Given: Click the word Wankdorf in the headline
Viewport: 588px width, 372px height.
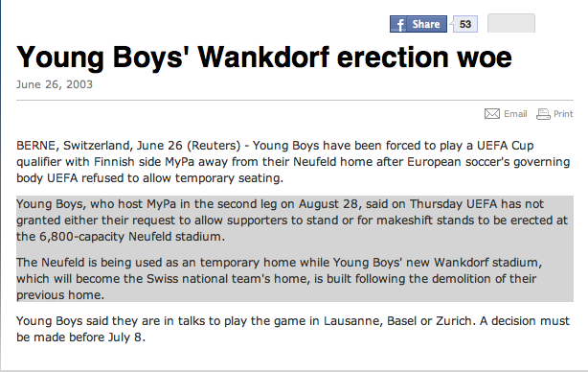Looking at the screenshot, I should coord(264,58).
